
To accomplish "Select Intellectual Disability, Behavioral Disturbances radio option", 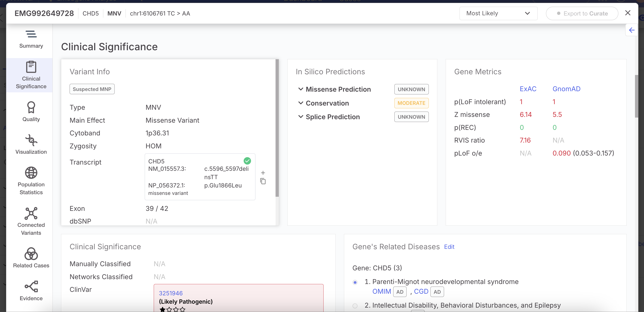I will click(x=355, y=306).
